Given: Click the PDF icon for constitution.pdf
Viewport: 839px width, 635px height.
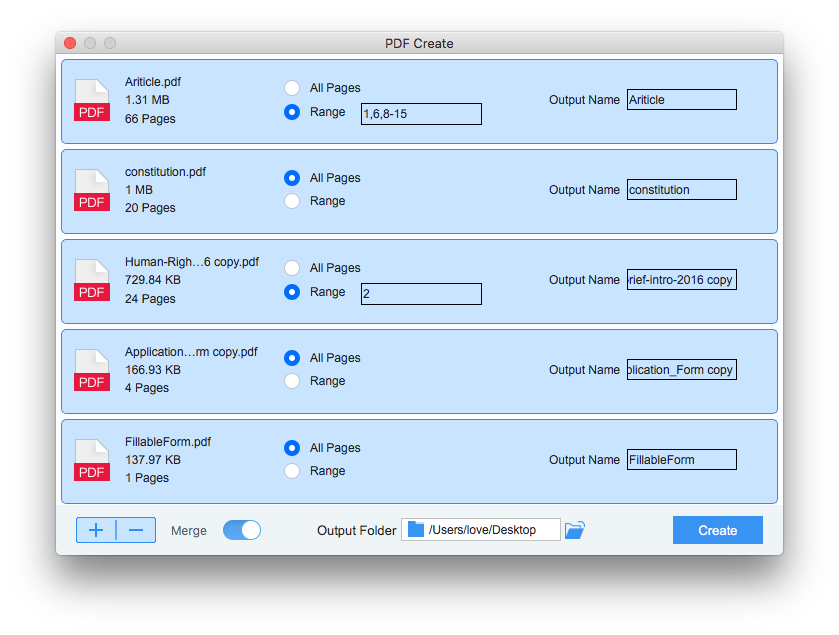Looking at the screenshot, I should pos(91,190).
